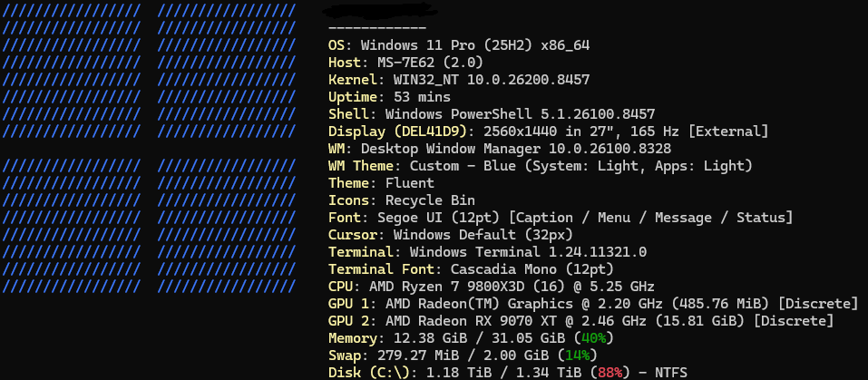Click the dashed separator line under the username
The width and height of the screenshot is (868, 380).
[x=377, y=28]
